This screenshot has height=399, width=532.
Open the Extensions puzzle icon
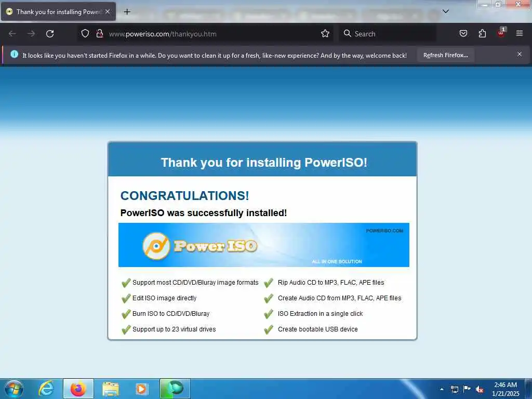(482, 33)
